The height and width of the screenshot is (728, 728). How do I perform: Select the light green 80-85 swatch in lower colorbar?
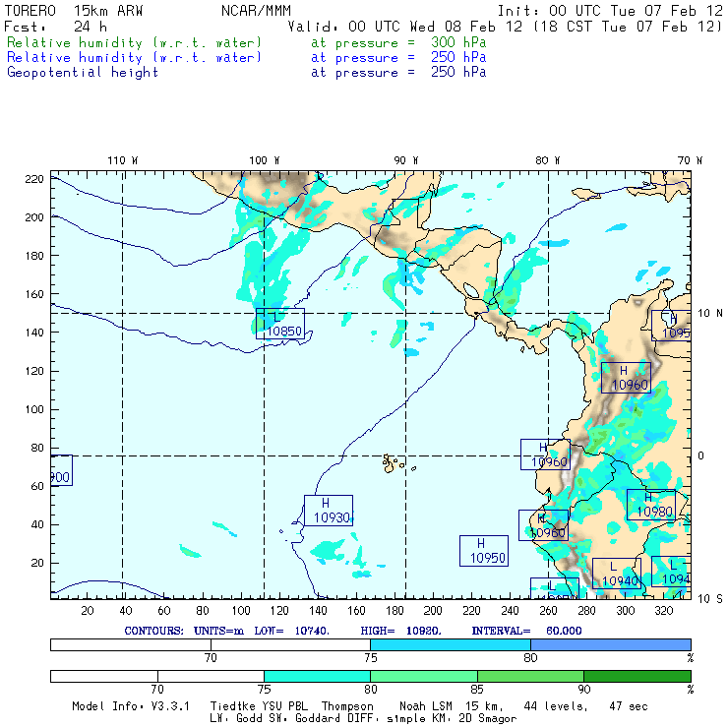424,676
